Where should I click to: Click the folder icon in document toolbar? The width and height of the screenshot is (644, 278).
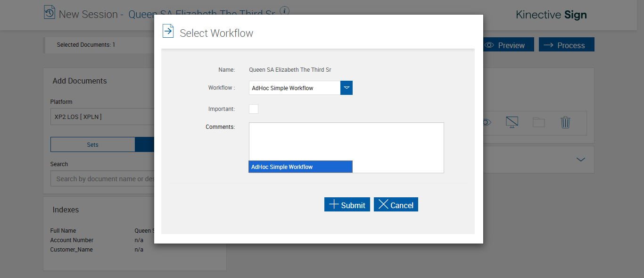tap(538, 123)
